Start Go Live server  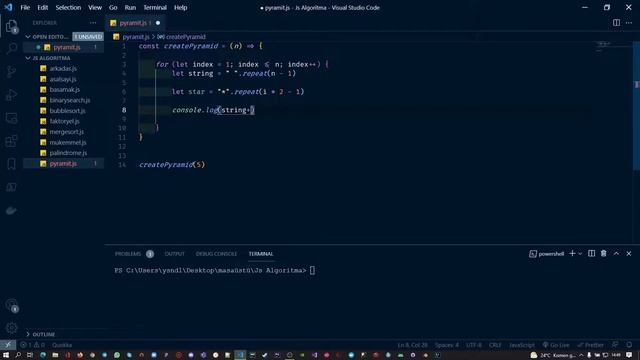(556, 345)
